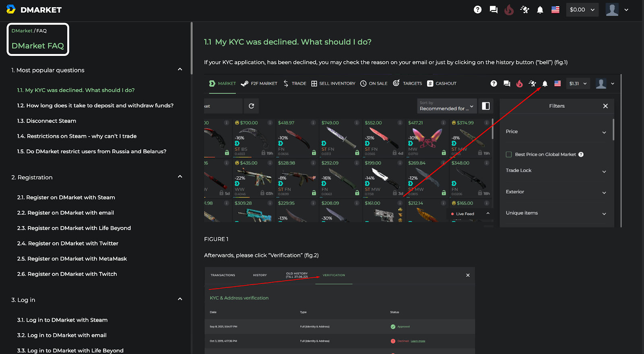Open '1.4. Restrictions on Steam' question

coord(77,136)
